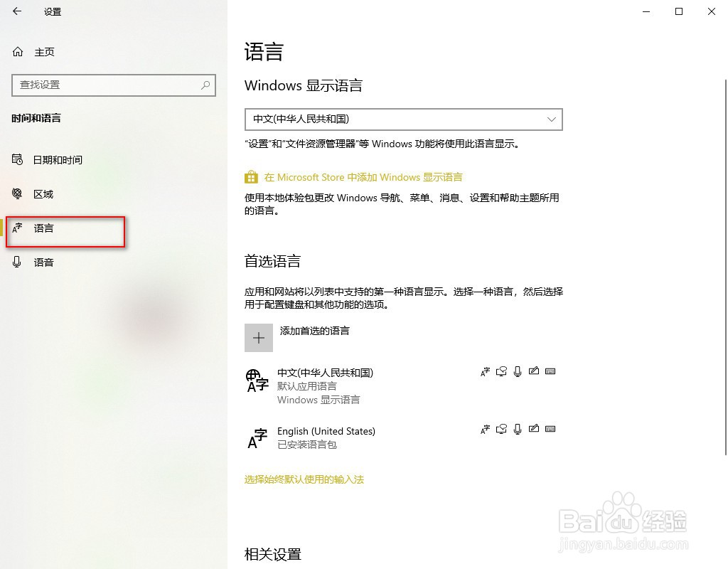Click the English (United States) language icon

(257, 438)
